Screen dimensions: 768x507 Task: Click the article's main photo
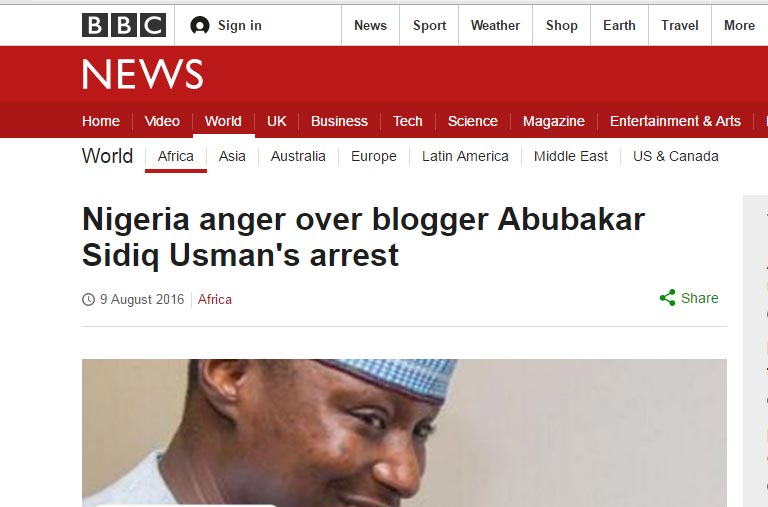pos(404,433)
